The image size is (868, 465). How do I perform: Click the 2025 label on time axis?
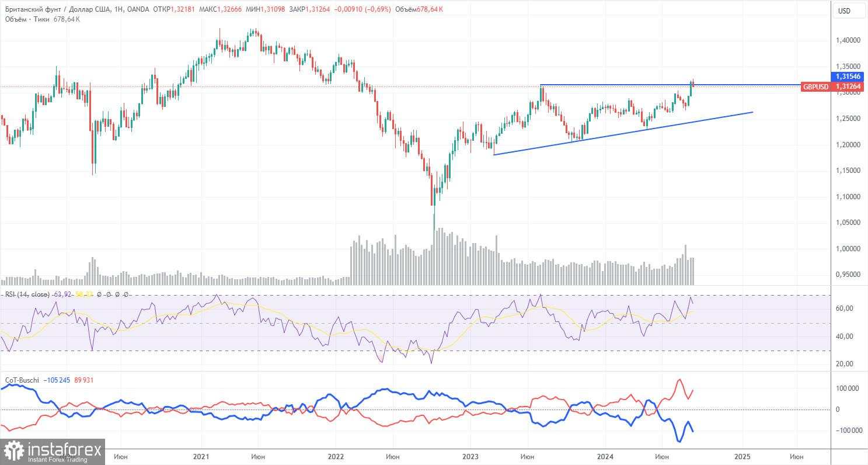742,456
